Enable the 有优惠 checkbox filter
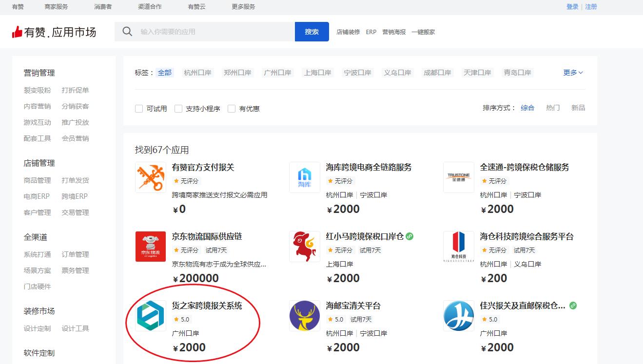Viewport: 643px width, 364px height. [x=232, y=109]
